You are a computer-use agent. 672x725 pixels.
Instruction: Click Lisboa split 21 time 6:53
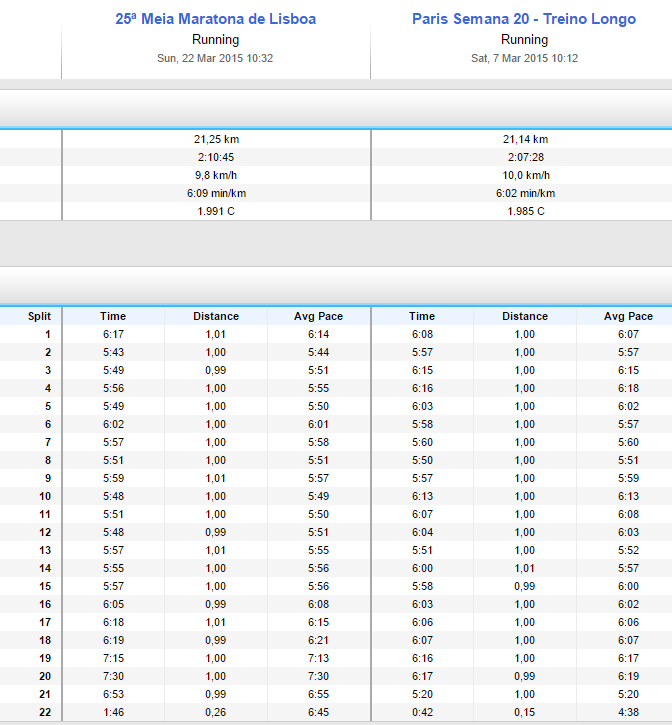pyautogui.click(x=113, y=694)
